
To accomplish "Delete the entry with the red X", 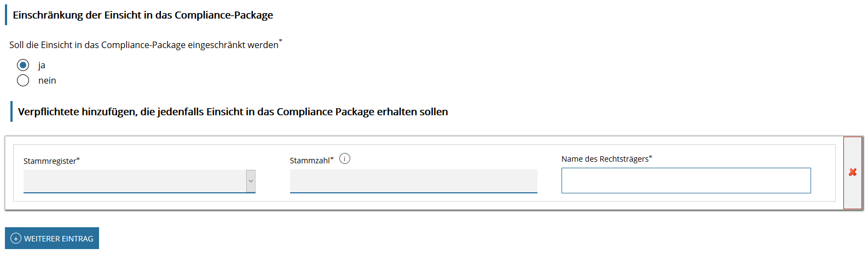I will pos(852,173).
